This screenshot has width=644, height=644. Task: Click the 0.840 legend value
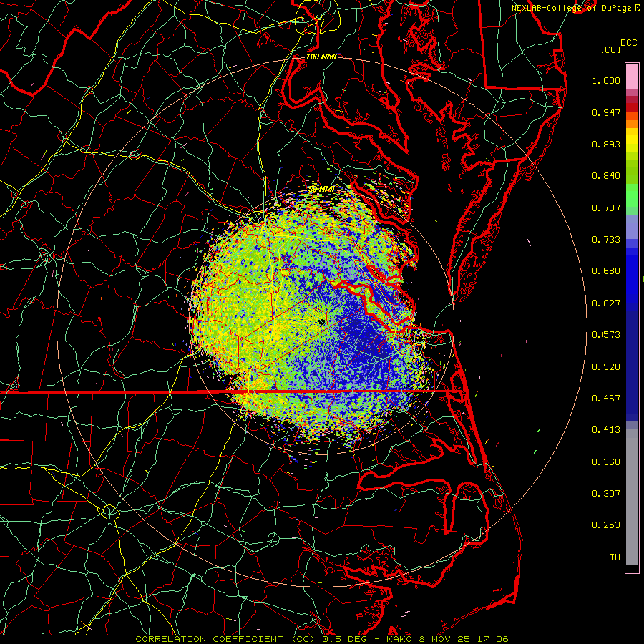pyautogui.click(x=606, y=176)
